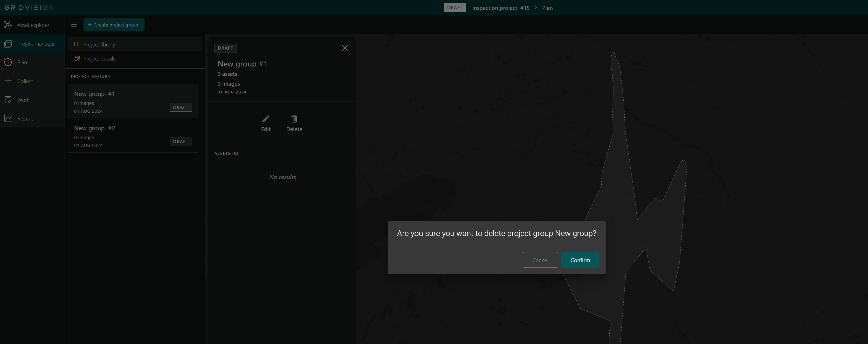868x344 pixels.
Task: Cancel the delete confirmation dialog
Action: [x=540, y=260]
